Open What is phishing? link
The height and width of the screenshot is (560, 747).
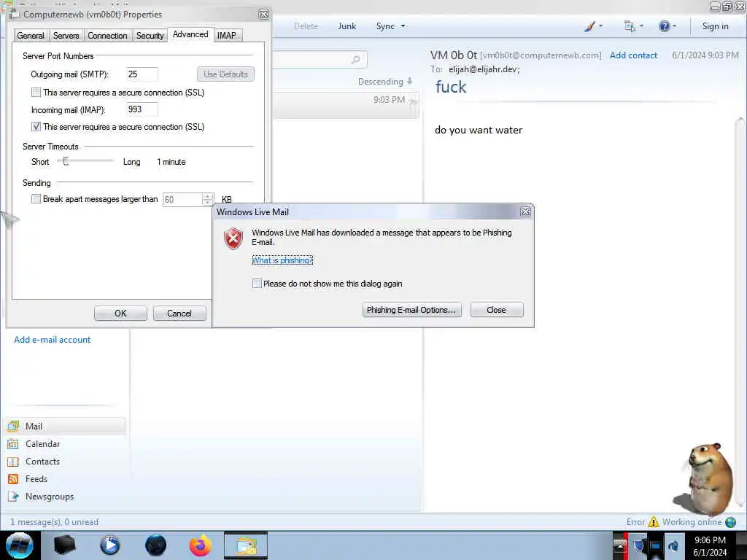click(282, 260)
